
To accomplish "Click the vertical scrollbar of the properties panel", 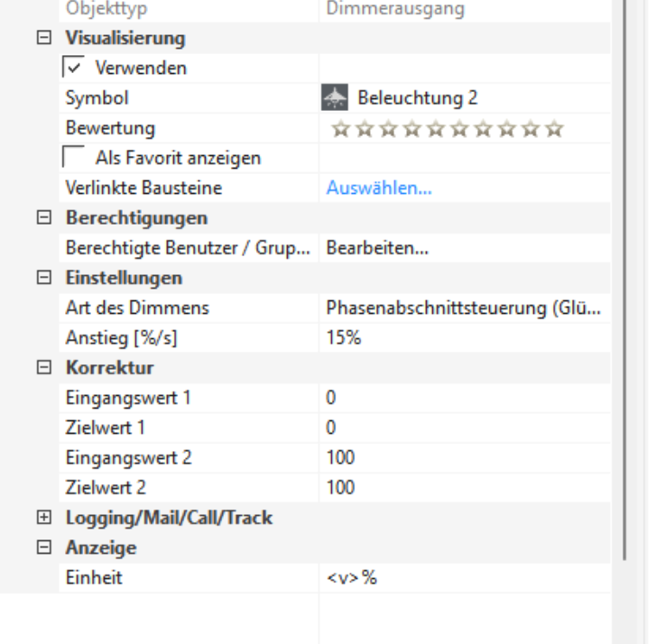I will [x=625, y=271].
